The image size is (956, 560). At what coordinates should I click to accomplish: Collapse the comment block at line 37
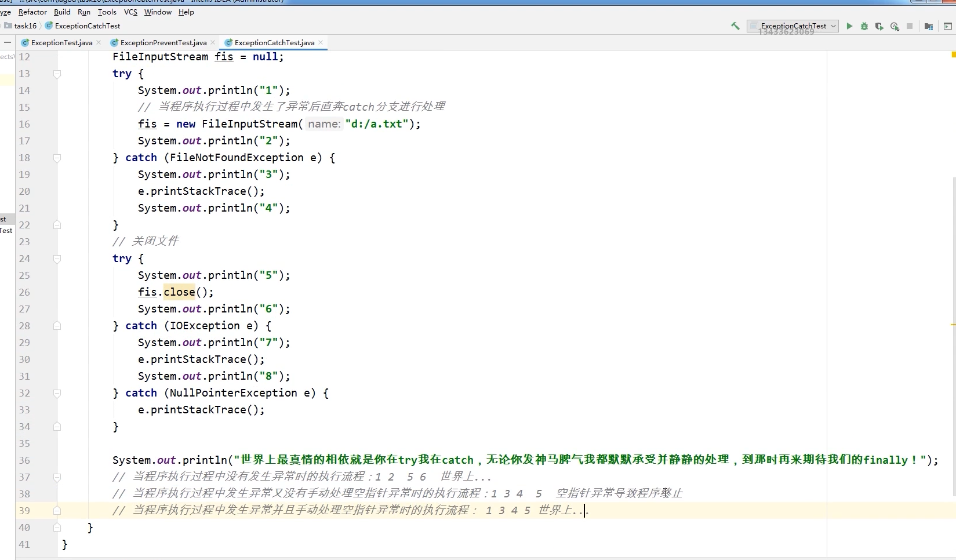pos(57,477)
